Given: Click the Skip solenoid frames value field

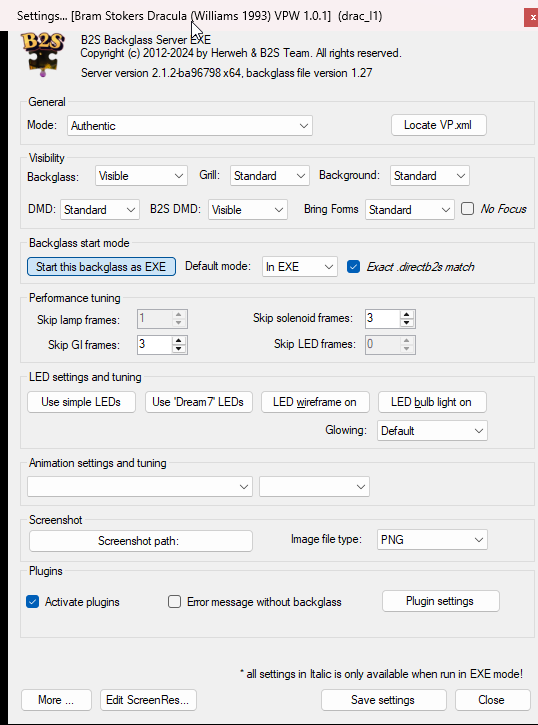Looking at the screenshot, I should point(383,319).
